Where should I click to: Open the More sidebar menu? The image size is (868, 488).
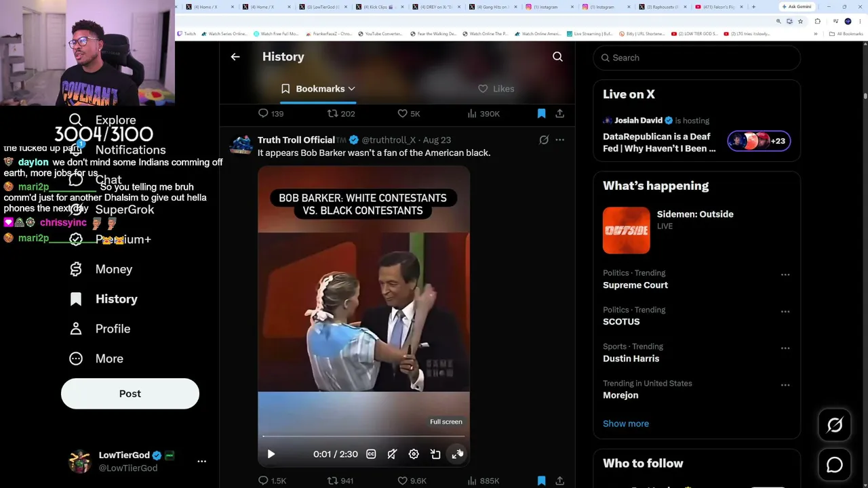coord(96,359)
